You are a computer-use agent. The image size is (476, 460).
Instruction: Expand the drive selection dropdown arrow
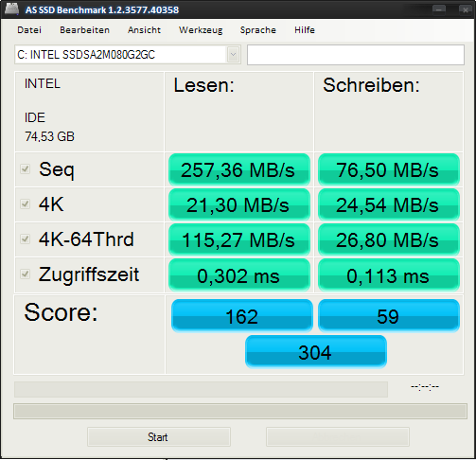233,55
